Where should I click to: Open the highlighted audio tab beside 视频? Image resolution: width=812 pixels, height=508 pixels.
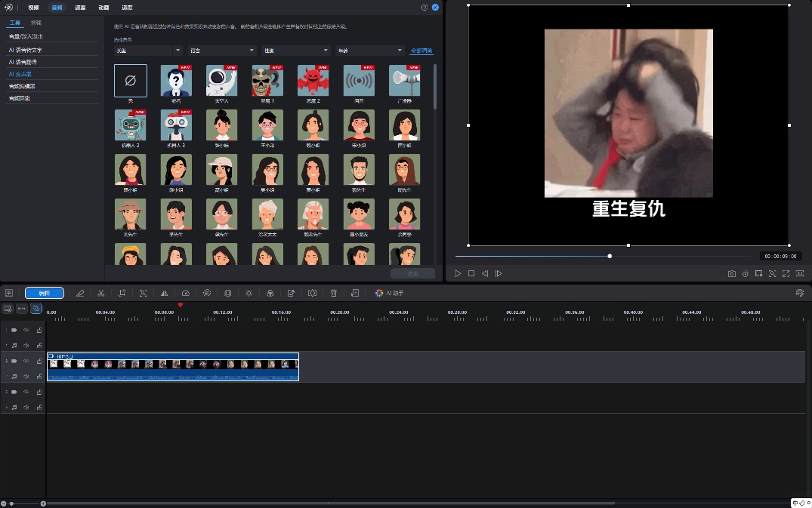click(57, 8)
